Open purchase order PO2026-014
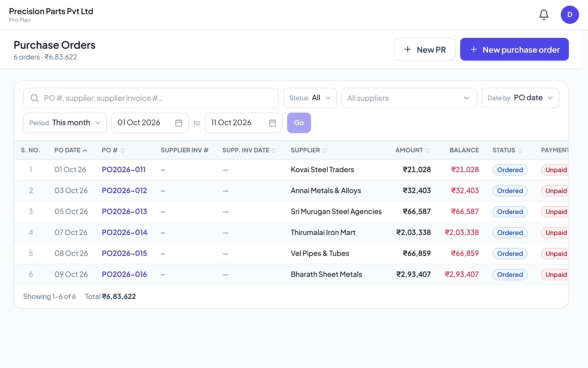 [x=124, y=232]
